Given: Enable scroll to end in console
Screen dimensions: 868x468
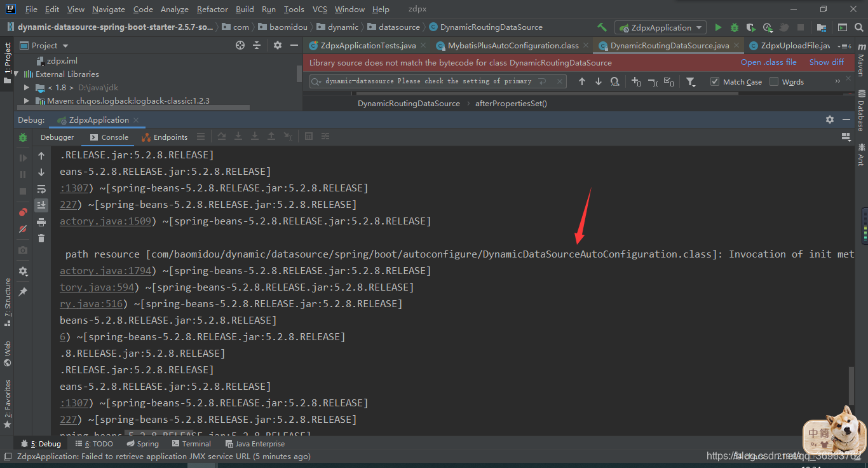Looking at the screenshot, I should coord(41,205).
